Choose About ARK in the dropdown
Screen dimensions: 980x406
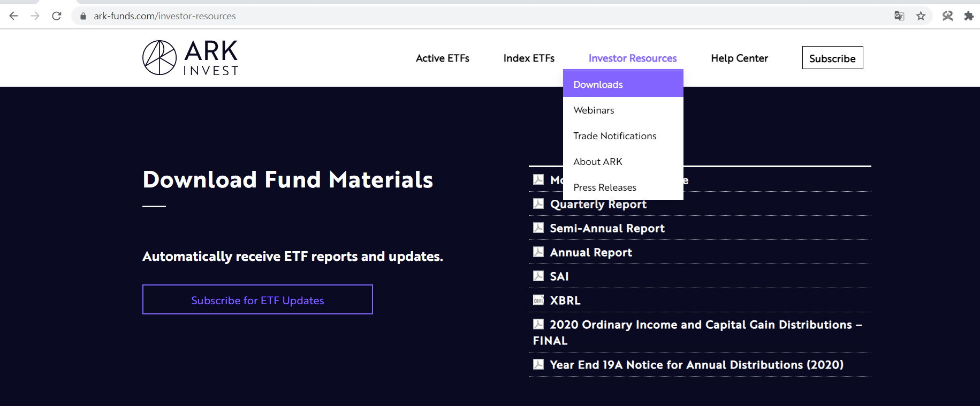(x=623, y=161)
